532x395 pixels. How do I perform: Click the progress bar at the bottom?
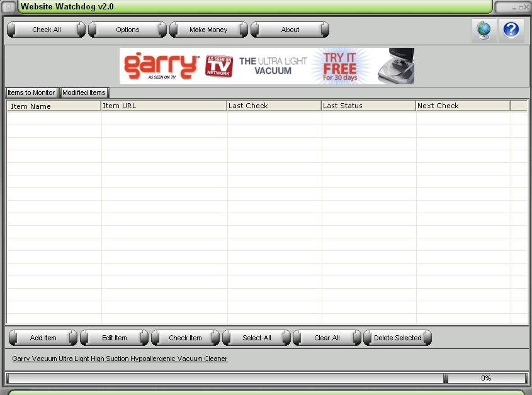click(x=225, y=378)
